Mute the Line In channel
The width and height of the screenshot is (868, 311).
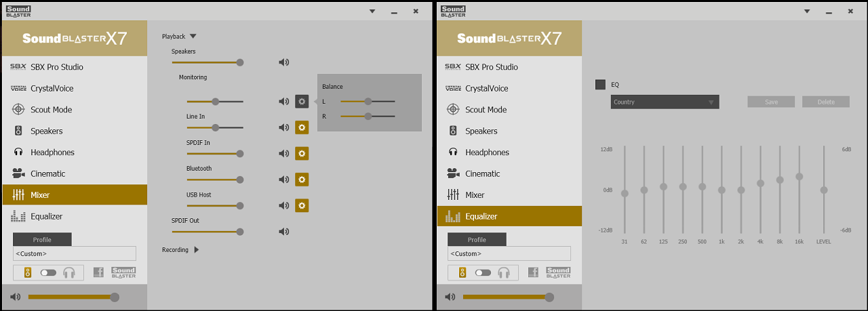pos(283,127)
